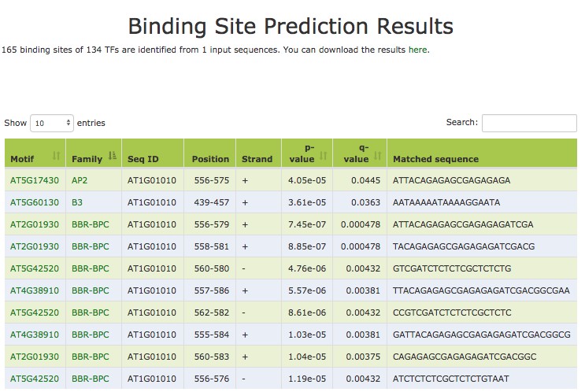The image size is (585, 392).
Task: Click the AP2 family link
Action: pyautogui.click(x=80, y=180)
